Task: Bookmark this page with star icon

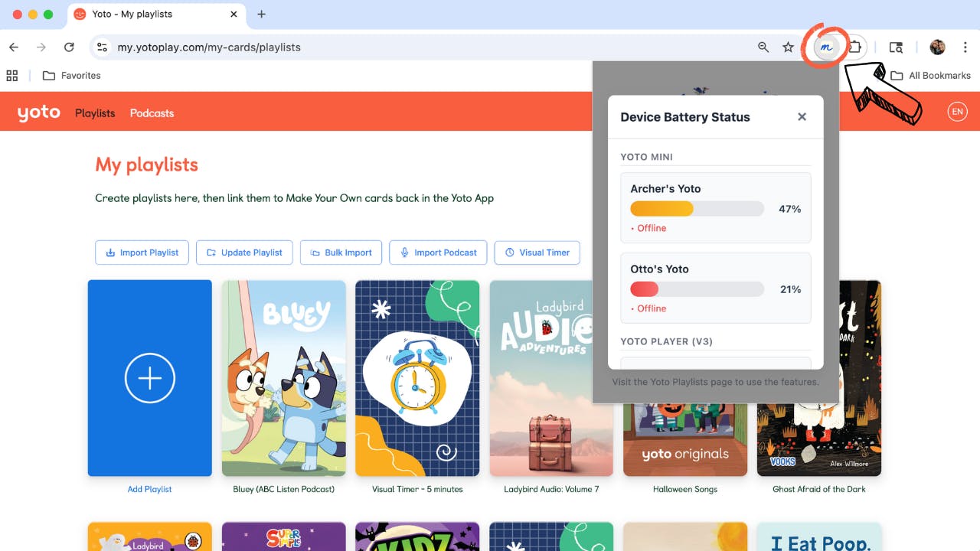Action: coord(788,47)
